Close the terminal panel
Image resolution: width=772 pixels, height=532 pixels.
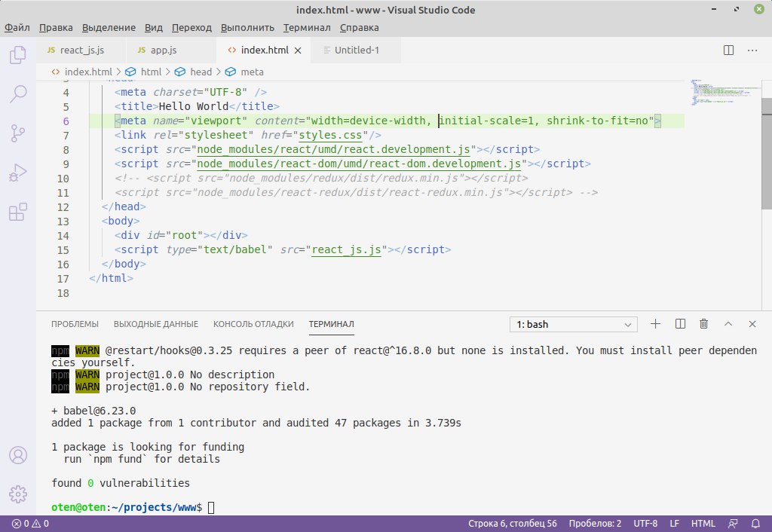tap(752, 324)
